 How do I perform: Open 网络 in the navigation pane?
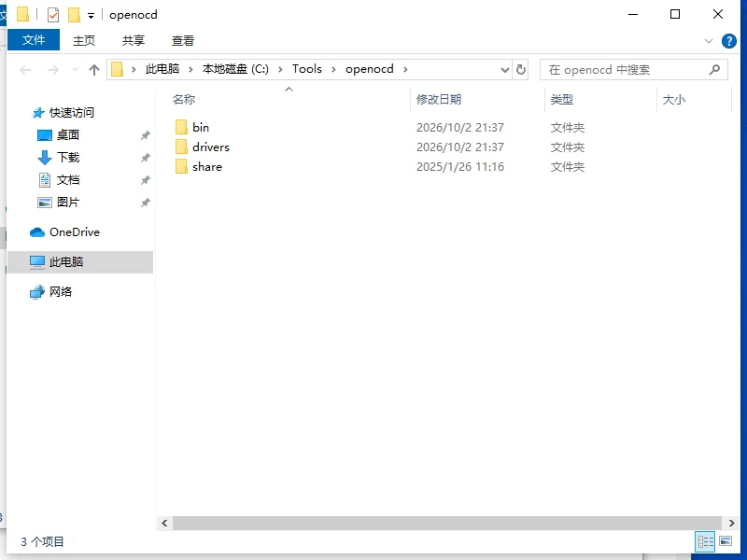(x=61, y=291)
